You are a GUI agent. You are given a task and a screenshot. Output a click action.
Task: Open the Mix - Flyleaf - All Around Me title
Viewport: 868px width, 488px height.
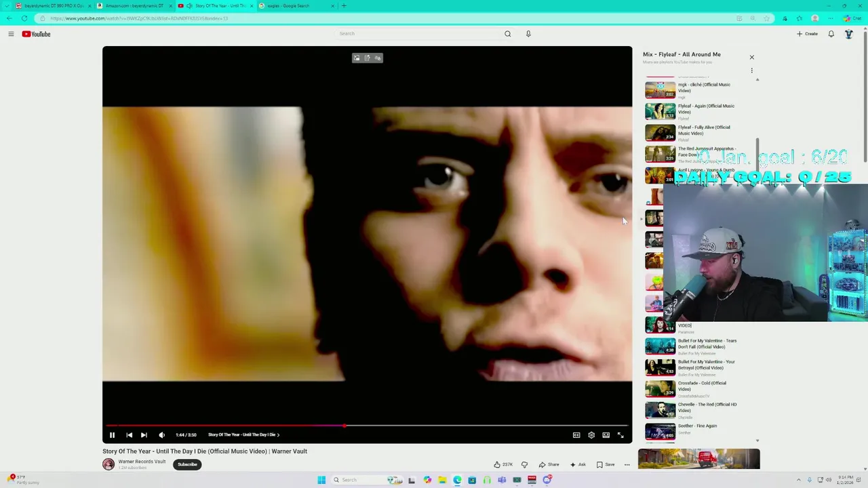tap(682, 54)
